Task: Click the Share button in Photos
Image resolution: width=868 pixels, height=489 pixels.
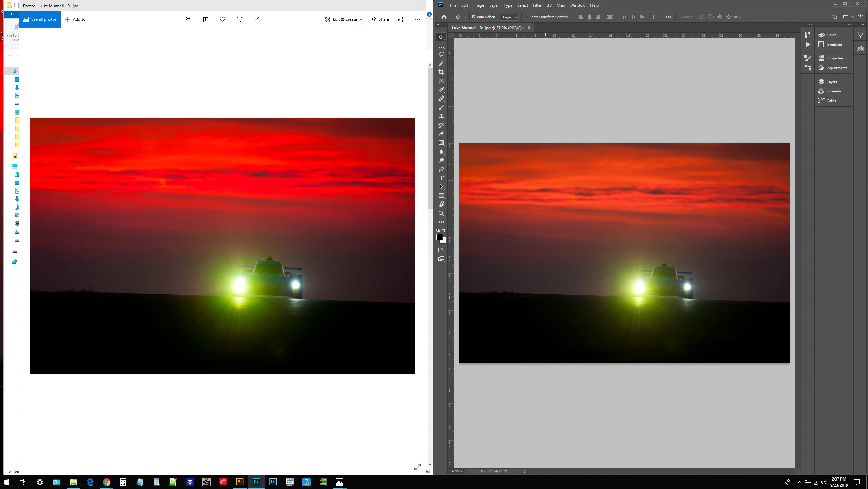Action: click(380, 19)
